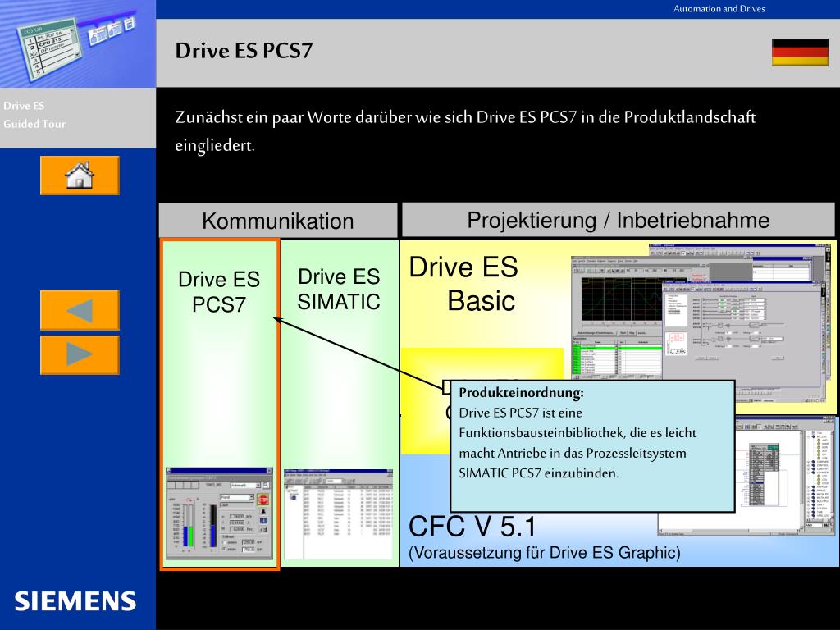Image resolution: width=840 pixels, height=630 pixels.
Task: Click the Voraussetzung für Drive ES Graphic note
Action: pyautogui.click(x=545, y=552)
